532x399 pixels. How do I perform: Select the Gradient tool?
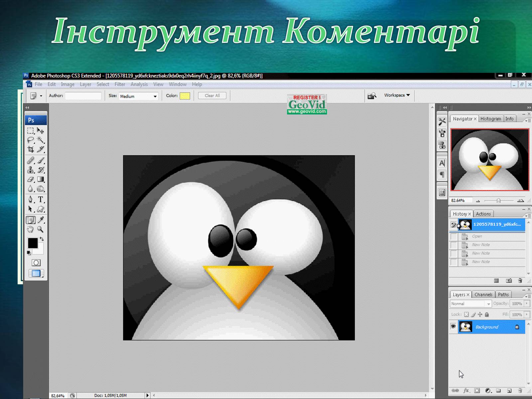click(41, 179)
